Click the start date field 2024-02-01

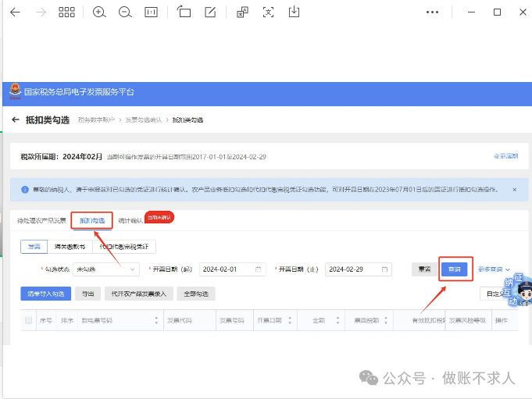click(x=233, y=269)
